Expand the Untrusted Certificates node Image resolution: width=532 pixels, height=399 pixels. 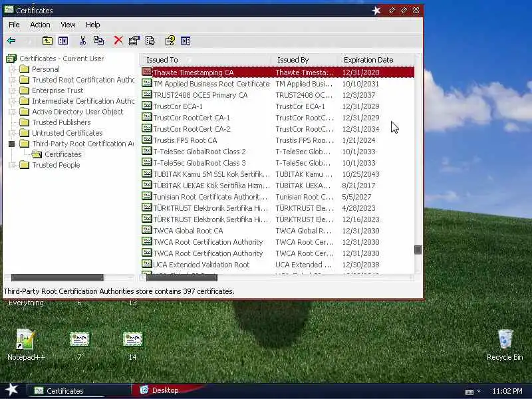click(x=11, y=133)
